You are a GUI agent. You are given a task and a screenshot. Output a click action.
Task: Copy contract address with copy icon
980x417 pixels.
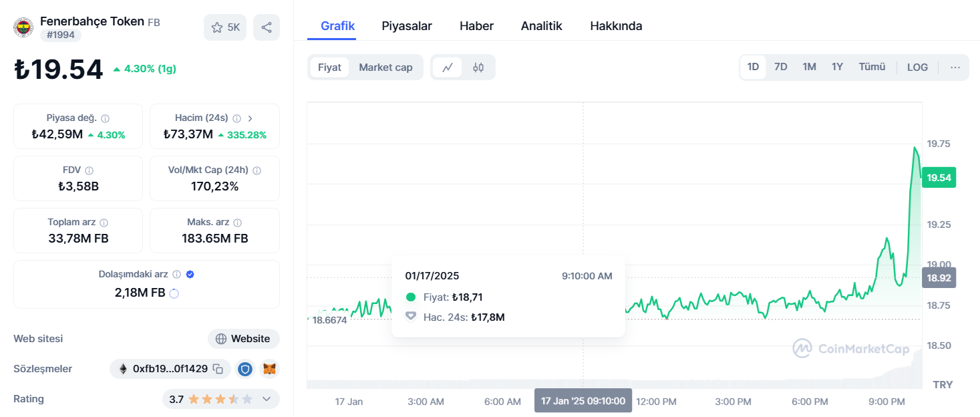[218, 369]
